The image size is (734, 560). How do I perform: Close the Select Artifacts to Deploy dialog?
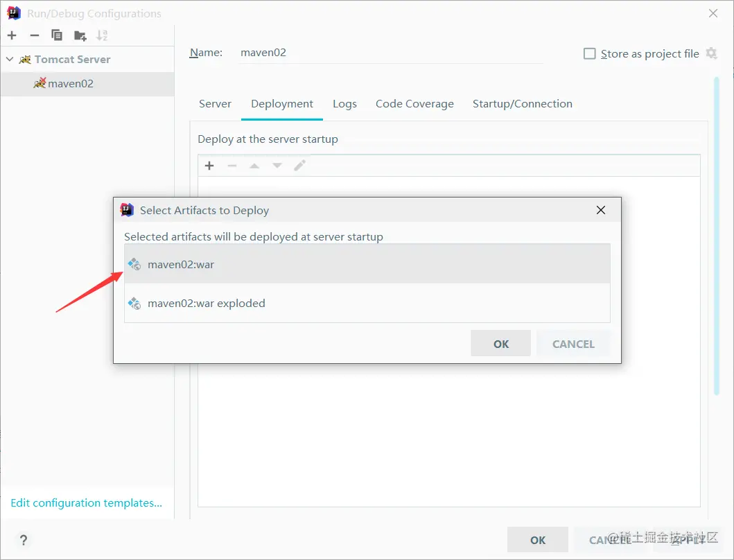(x=601, y=210)
